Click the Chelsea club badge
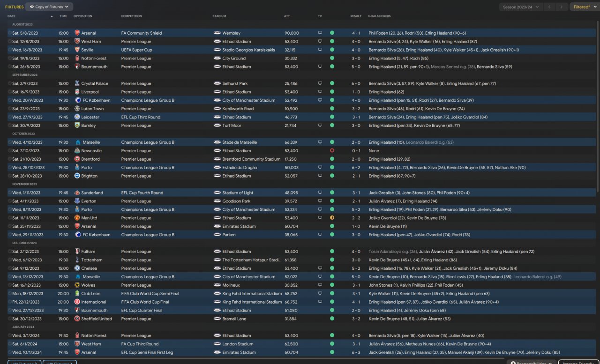The height and width of the screenshot is (364, 600). (77, 268)
